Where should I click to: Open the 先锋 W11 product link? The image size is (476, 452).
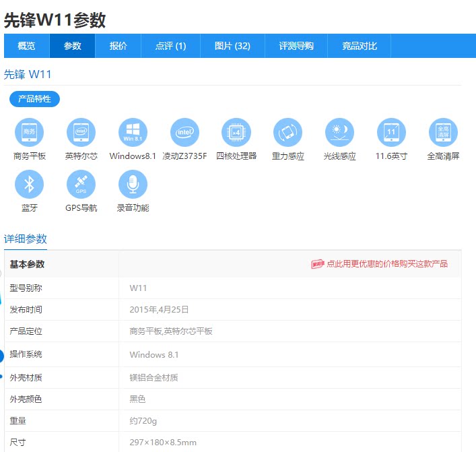pyautogui.click(x=28, y=74)
